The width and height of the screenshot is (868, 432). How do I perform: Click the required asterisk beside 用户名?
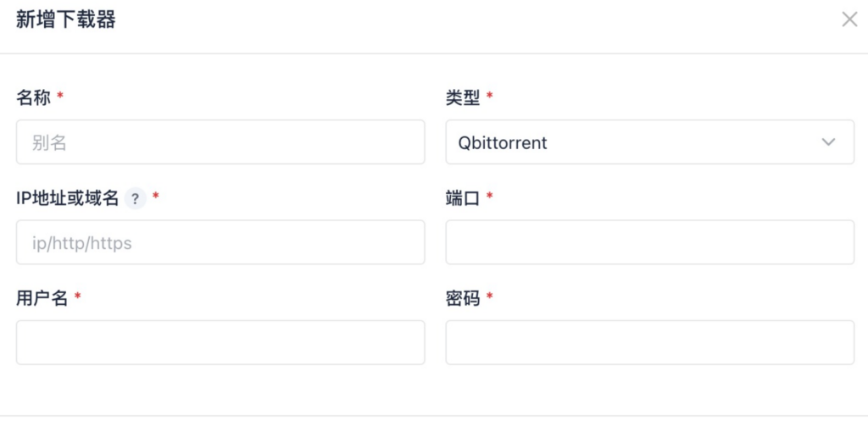point(77,297)
